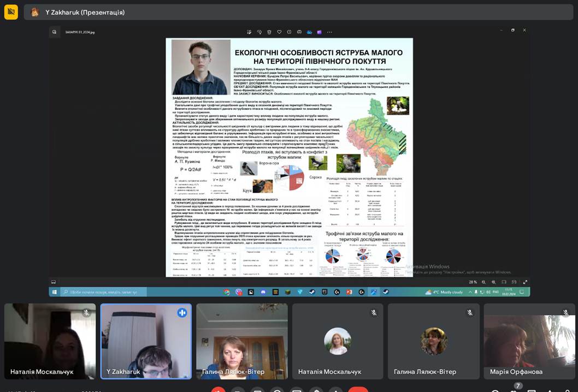Image resolution: width=578 pixels, height=392 pixels.
Task: Click the trash delete icon in Photos toolbar
Action: click(x=269, y=32)
